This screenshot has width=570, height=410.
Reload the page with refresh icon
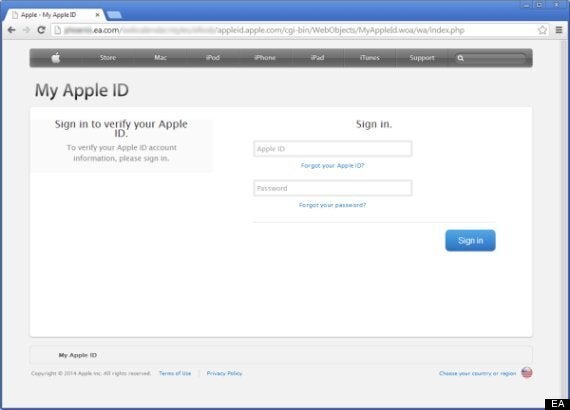[41, 30]
